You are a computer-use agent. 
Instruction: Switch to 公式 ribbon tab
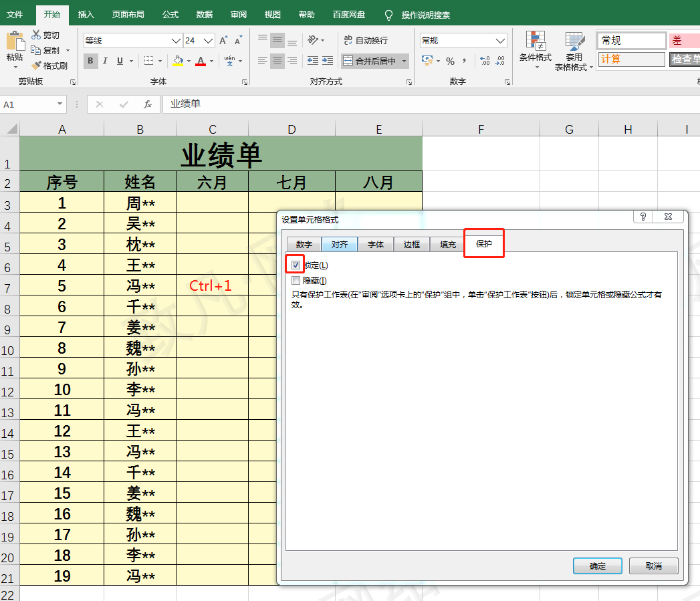pos(170,14)
